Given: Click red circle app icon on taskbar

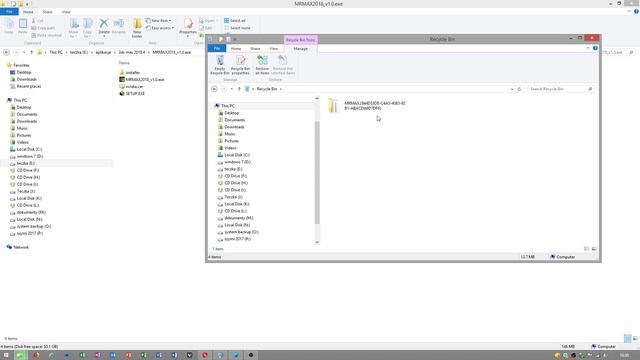Looking at the screenshot, I should (x=205, y=355).
